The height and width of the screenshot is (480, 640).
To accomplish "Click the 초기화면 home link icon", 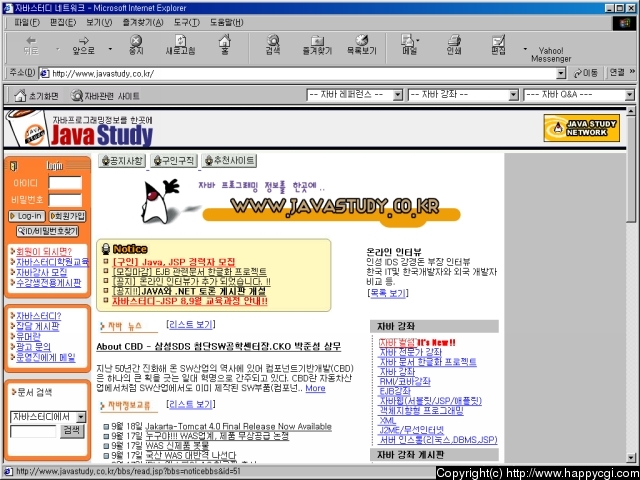I will click(x=20, y=96).
